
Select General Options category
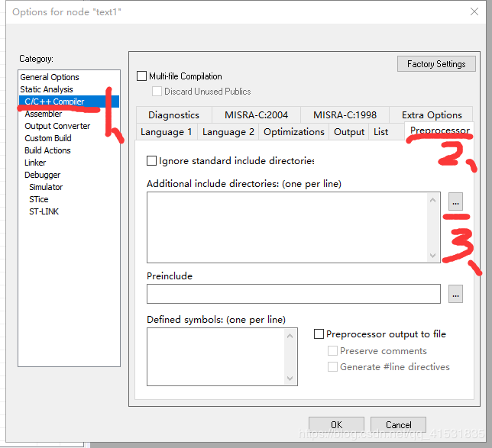pyautogui.click(x=50, y=77)
